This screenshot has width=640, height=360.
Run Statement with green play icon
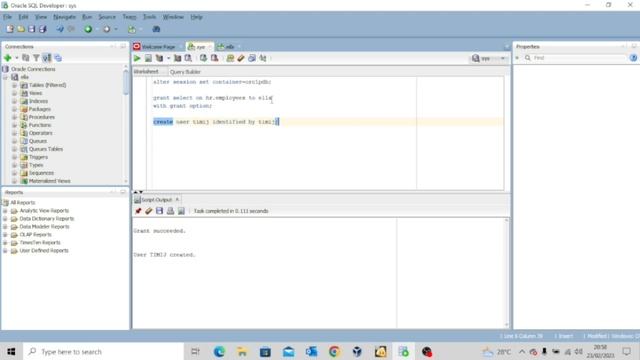point(137,58)
